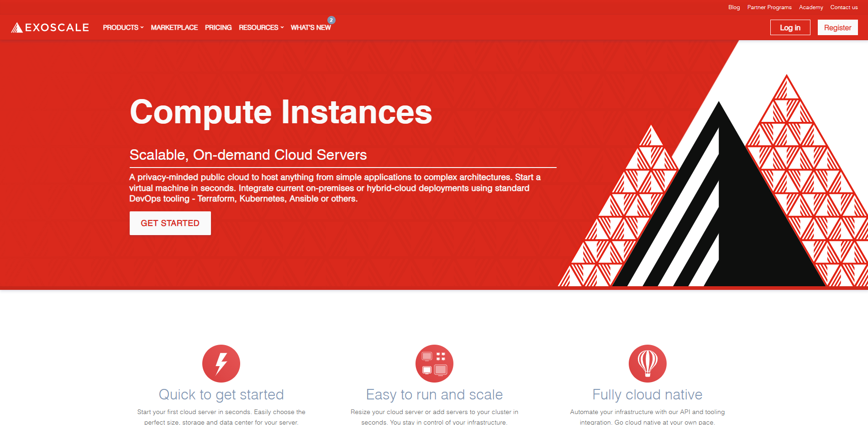The image size is (868, 425).
Task: Click the Register button
Action: [837, 27]
